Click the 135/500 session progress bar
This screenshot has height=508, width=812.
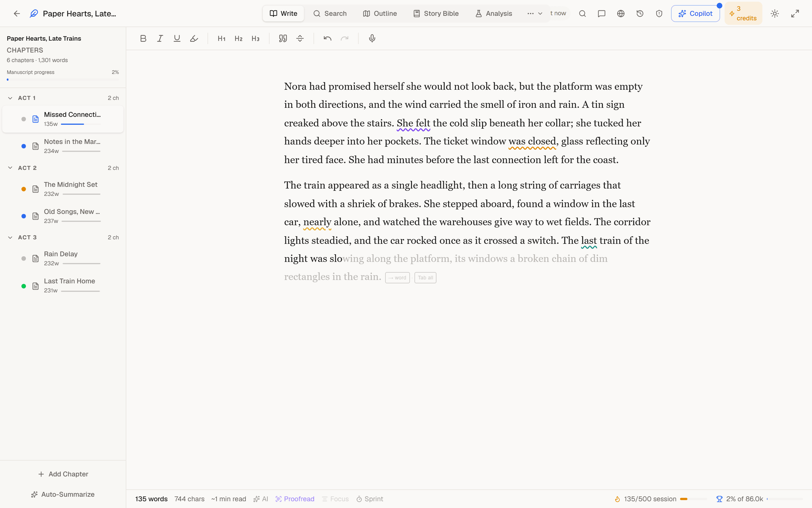[x=694, y=499]
